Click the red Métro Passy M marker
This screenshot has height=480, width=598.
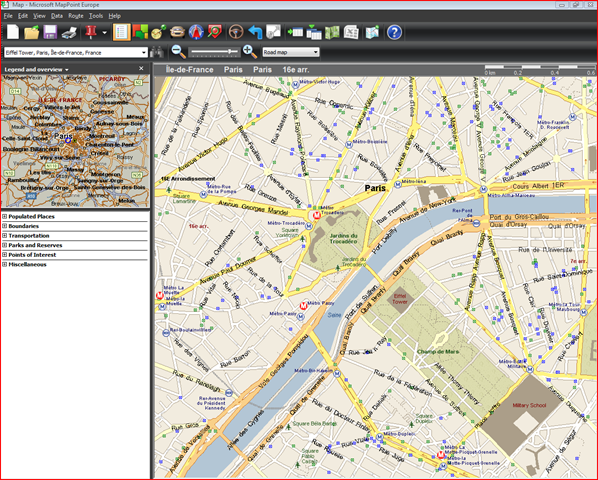click(303, 305)
